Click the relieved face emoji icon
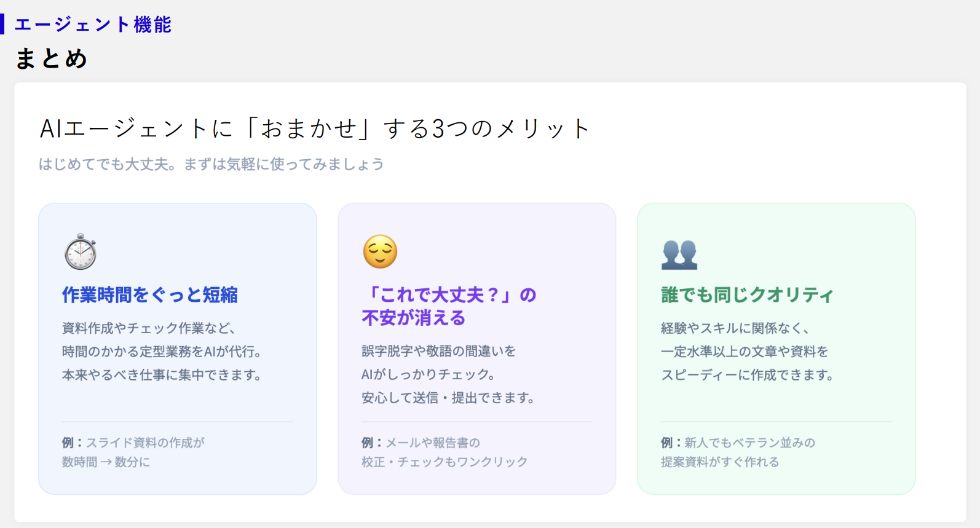 tap(380, 251)
